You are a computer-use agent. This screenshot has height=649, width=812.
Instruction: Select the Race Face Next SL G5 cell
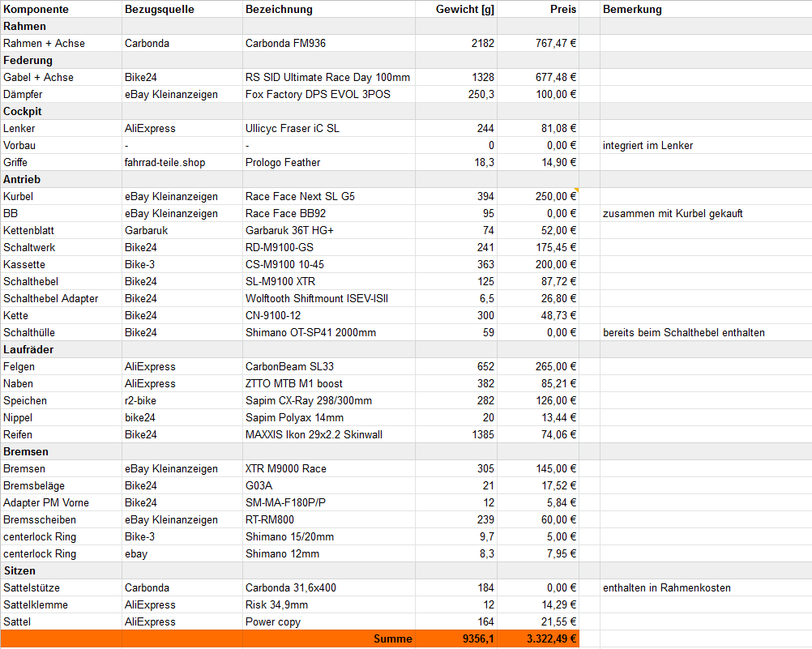[x=329, y=196]
